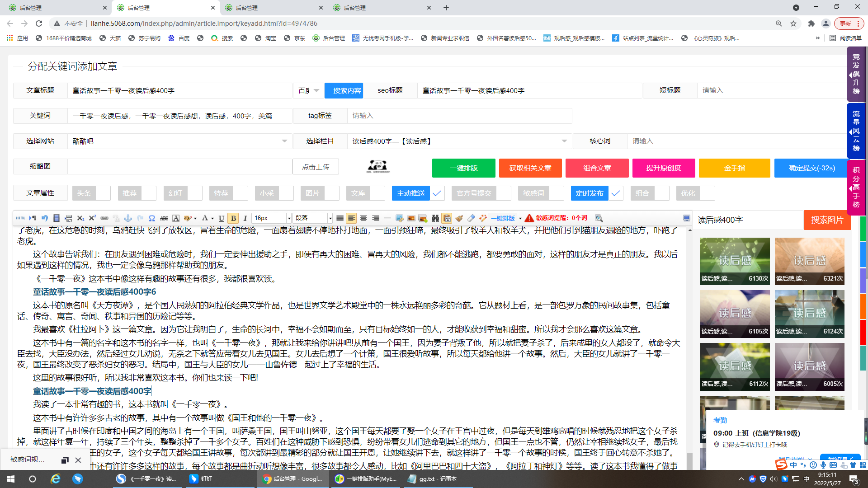Click the 确定提交 submit button
Viewport: 868px width, 488px height.
(x=812, y=168)
